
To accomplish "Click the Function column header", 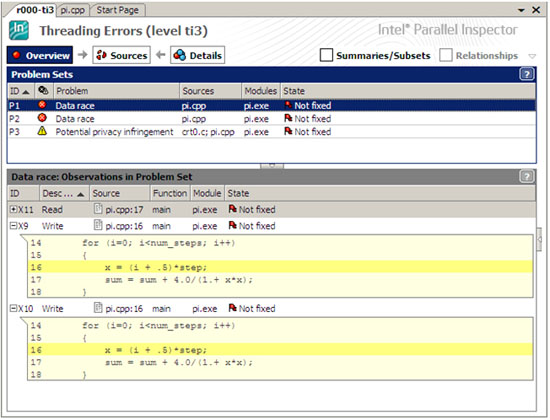I will [170, 193].
